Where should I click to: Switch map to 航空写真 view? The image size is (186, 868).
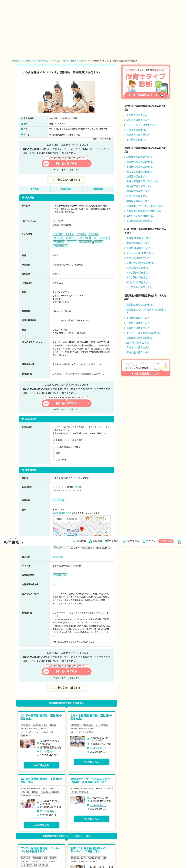pos(72,519)
